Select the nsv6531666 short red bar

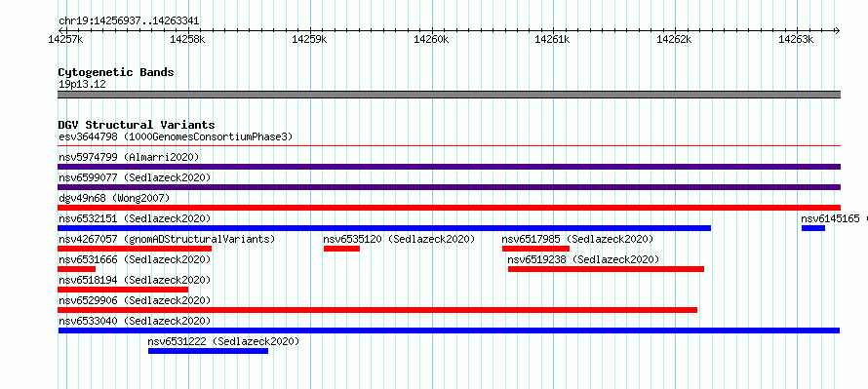pos(76,269)
